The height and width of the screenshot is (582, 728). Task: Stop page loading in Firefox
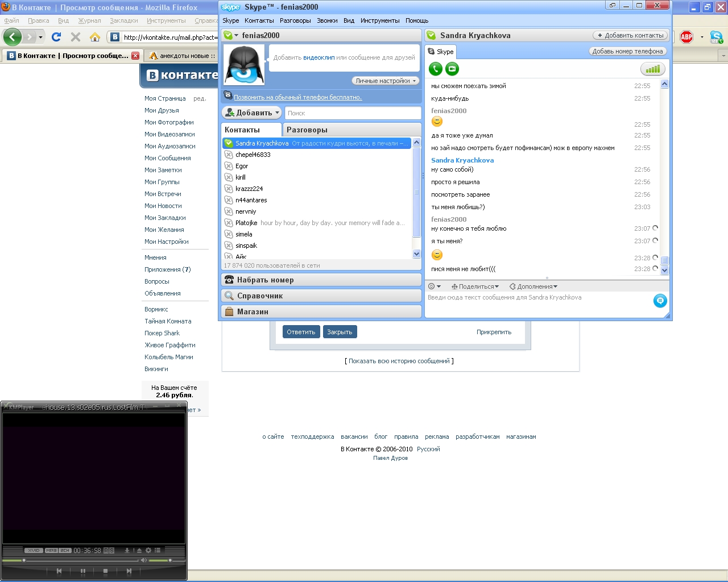tap(76, 37)
